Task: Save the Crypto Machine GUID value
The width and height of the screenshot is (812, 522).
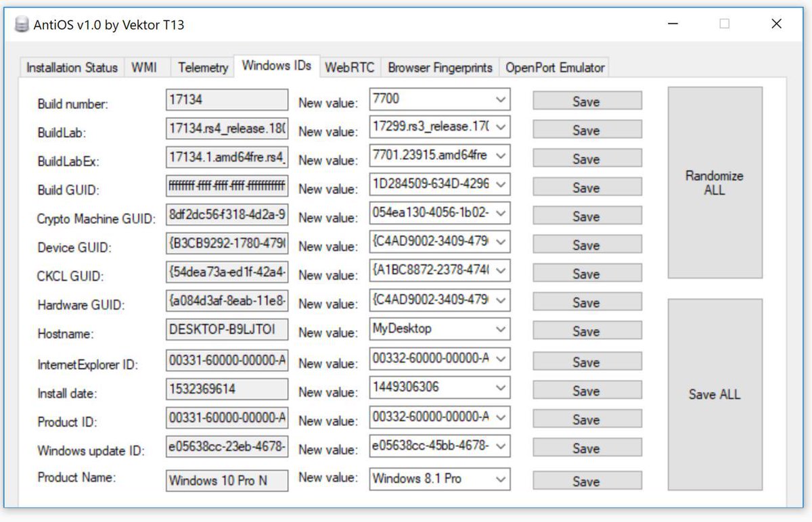Action: 587,216
